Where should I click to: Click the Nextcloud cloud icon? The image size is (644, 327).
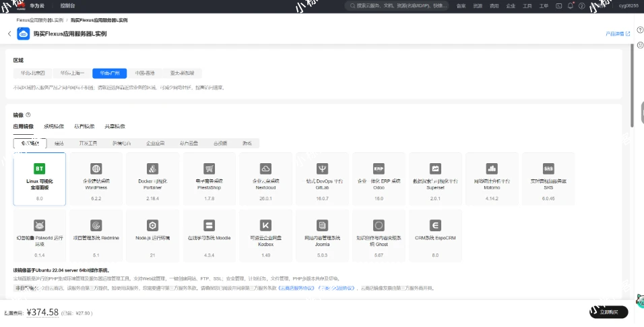[x=265, y=169]
